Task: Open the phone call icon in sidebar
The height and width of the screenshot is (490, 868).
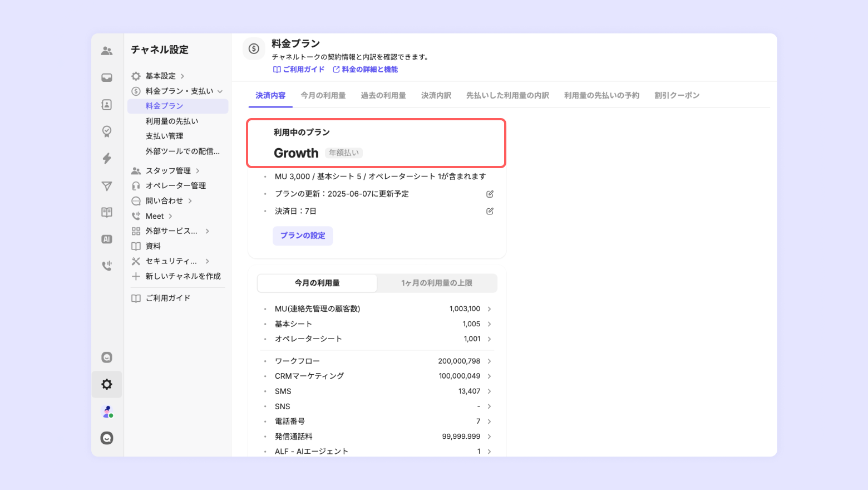Action: coord(107,266)
